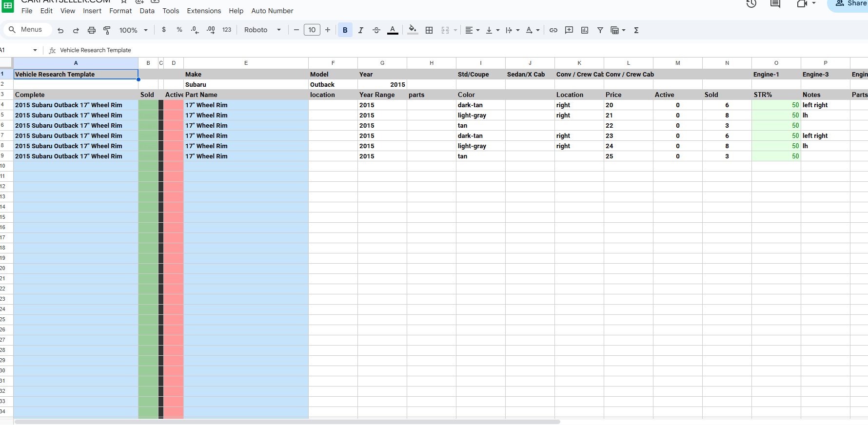Toggle italic formatting
This screenshot has width=868, height=425.
361,30
